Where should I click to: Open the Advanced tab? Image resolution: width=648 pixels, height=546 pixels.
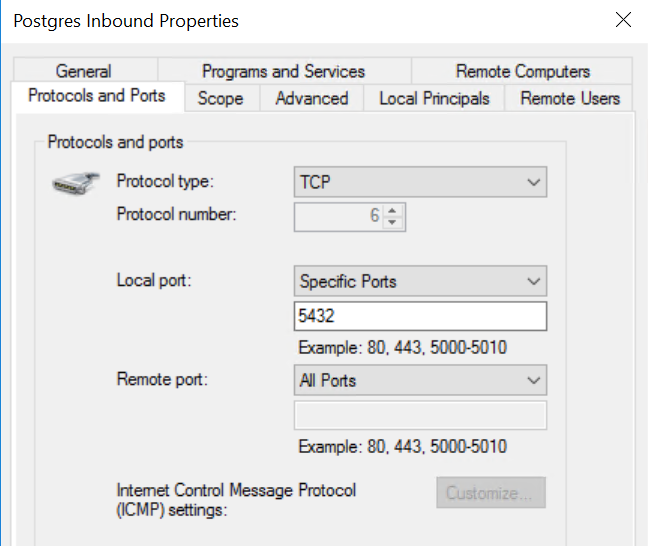click(x=312, y=98)
